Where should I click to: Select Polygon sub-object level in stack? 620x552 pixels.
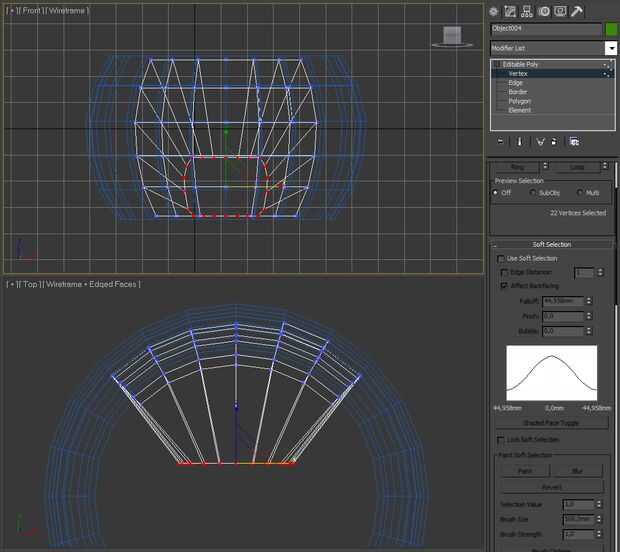519,101
